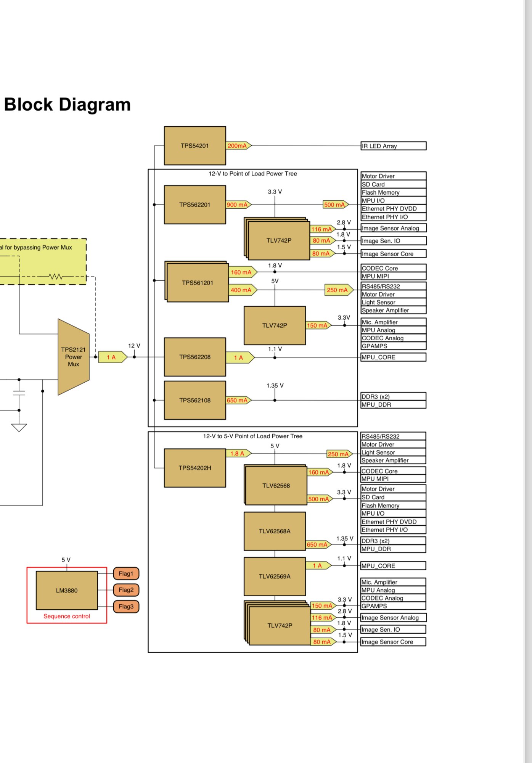The height and width of the screenshot is (763, 532).
Task: Click the 650 mA label on TPS562108 output
Action: pos(238,400)
